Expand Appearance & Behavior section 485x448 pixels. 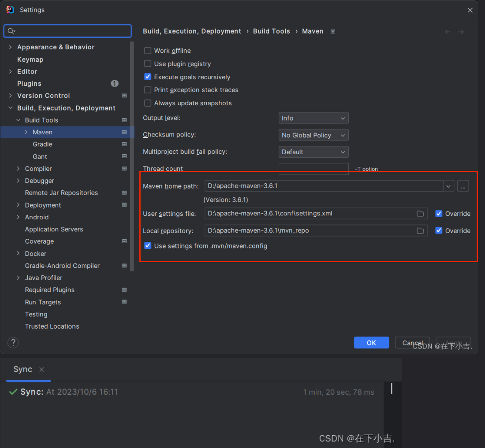pyautogui.click(x=11, y=47)
